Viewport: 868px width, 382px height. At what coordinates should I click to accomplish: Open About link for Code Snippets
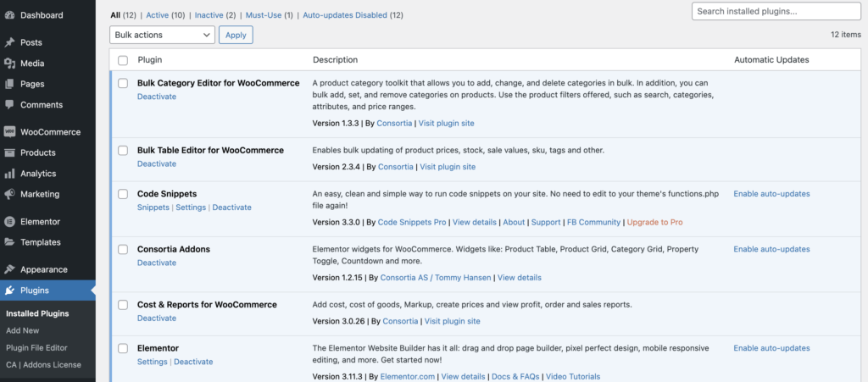click(514, 222)
